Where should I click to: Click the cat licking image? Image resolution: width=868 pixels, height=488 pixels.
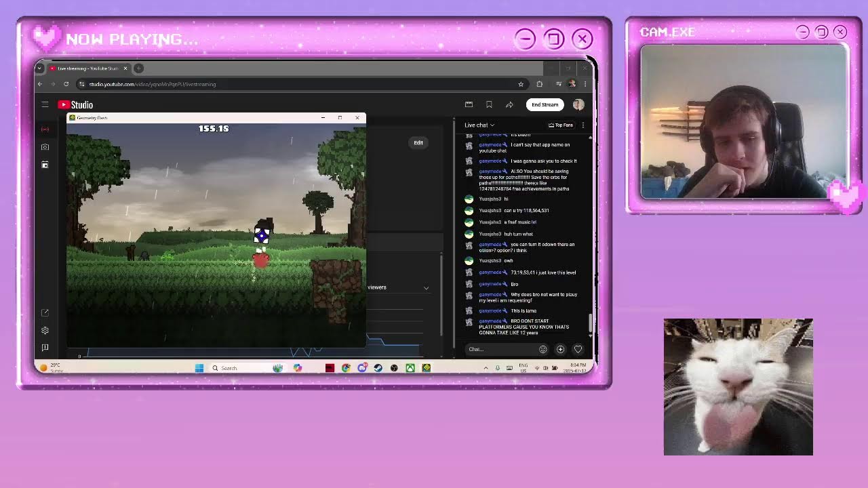click(x=738, y=387)
